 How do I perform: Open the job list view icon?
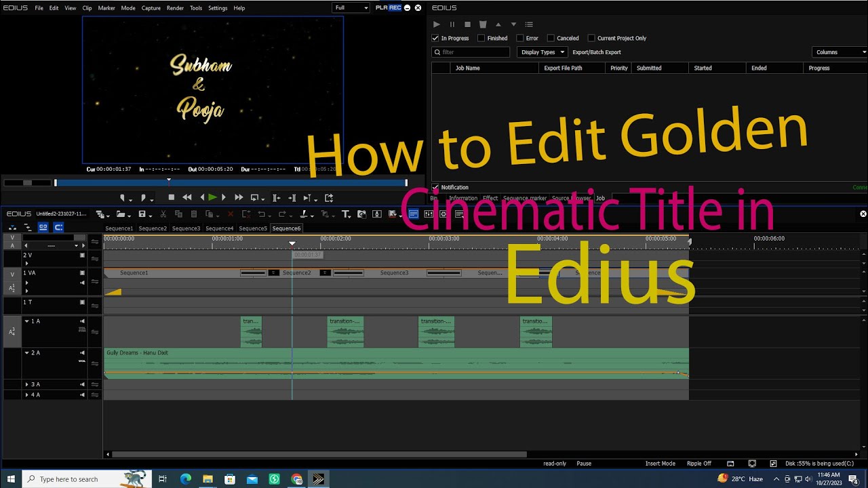pyautogui.click(x=529, y=24)
